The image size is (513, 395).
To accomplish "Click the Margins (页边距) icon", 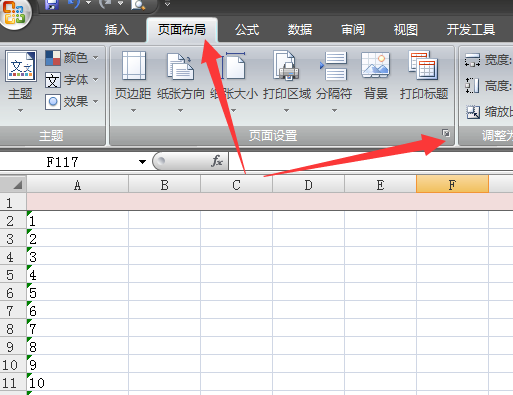I will (x=134, y=66).
